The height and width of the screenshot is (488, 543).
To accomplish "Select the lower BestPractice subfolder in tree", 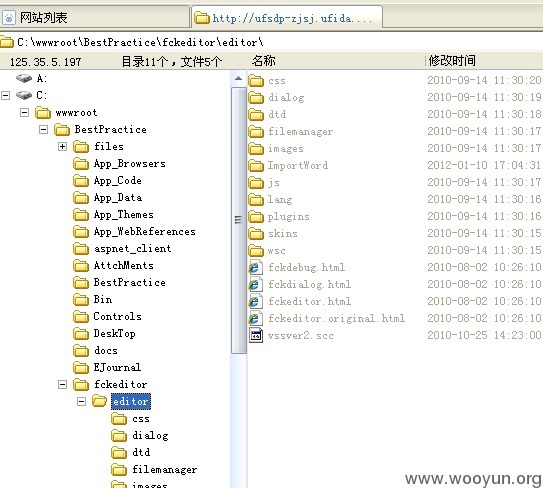I will point(130,282).
